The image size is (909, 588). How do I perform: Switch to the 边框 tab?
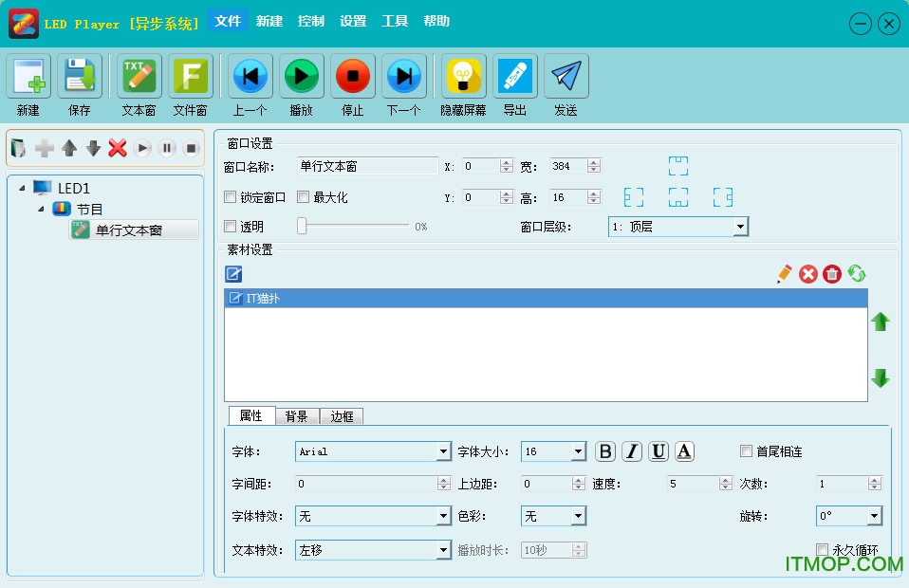(x=342, y=416)
